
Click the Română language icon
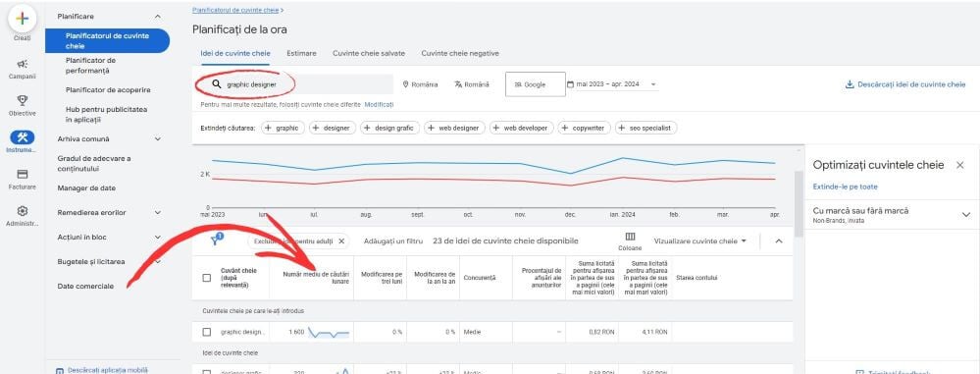point(458,84)
